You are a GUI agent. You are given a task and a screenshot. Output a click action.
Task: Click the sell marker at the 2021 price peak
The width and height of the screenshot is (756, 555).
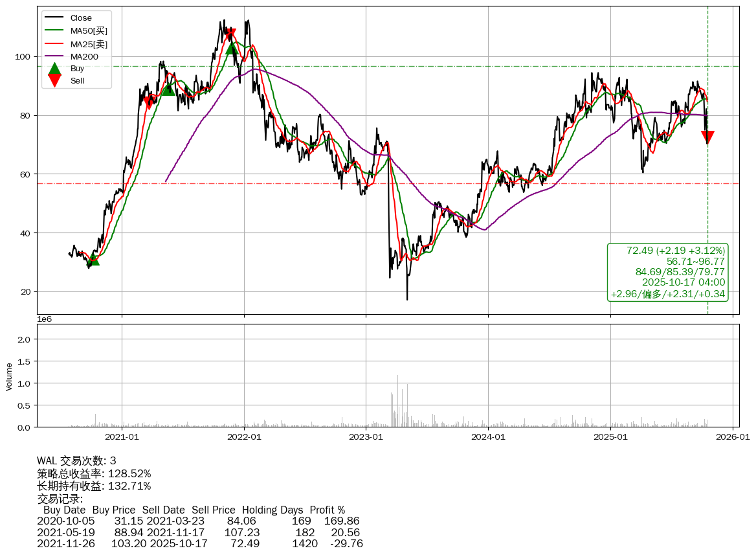230,34
